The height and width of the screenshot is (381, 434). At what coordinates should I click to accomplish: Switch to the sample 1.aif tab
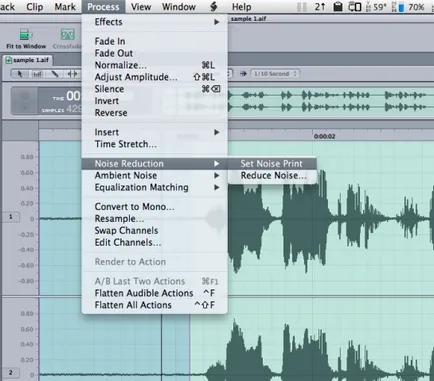[x=28, y=60]
